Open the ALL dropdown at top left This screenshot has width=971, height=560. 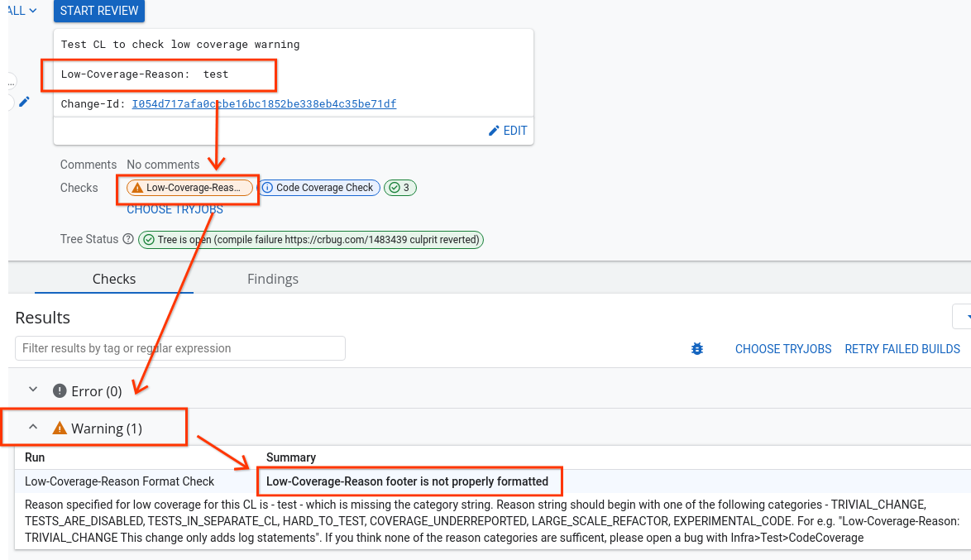[x=22, y=11]
